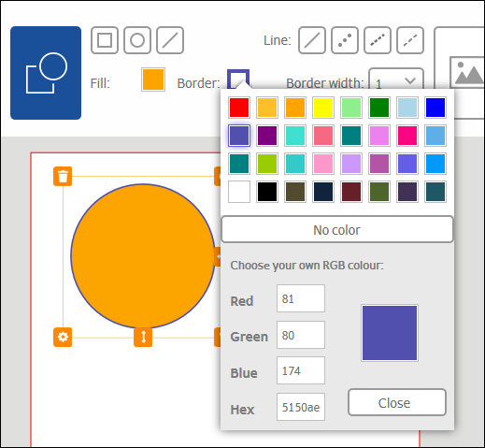
Task: Click the Close button
Action: (397, 402)
